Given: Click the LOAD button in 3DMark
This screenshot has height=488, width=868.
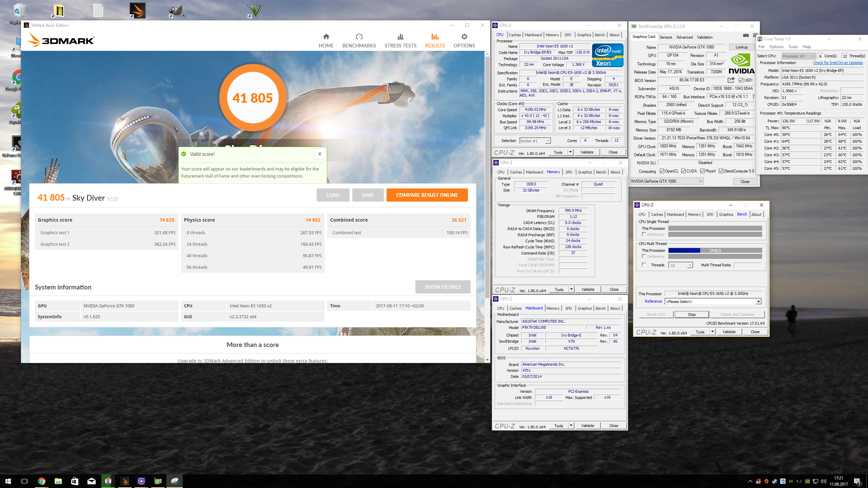Looking at the screenshot, I should pyautogui.click(x=333, y=195).
